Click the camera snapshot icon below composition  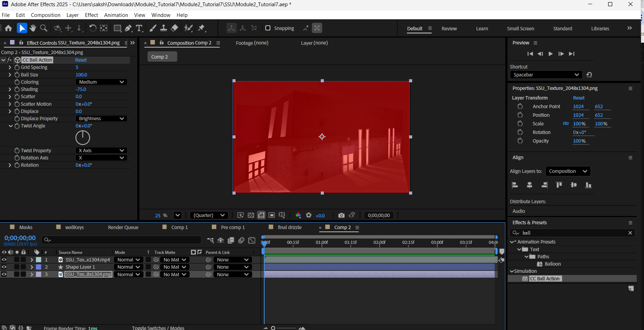pyautogui.click(x=341, y=215)
